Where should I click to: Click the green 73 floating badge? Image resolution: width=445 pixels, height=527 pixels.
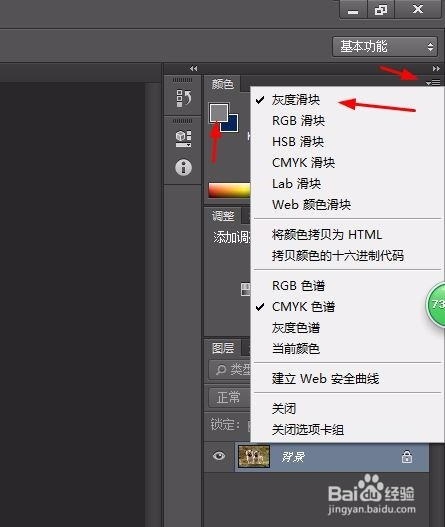(x=436, y=305)
